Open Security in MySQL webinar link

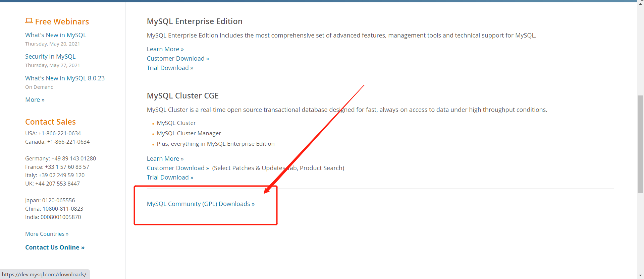(x=50, y=57)
